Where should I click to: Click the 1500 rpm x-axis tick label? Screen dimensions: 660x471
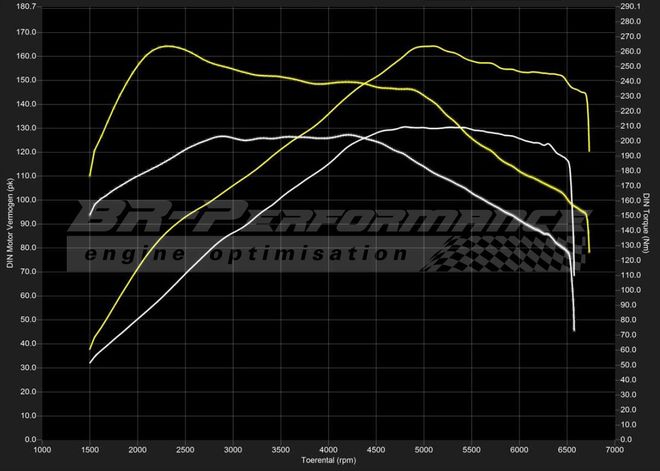pyautogui.click(x=90, y=451)
